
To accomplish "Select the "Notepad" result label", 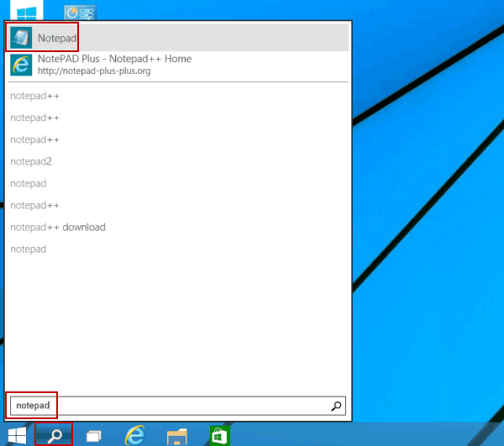I will tap(57, 39).
